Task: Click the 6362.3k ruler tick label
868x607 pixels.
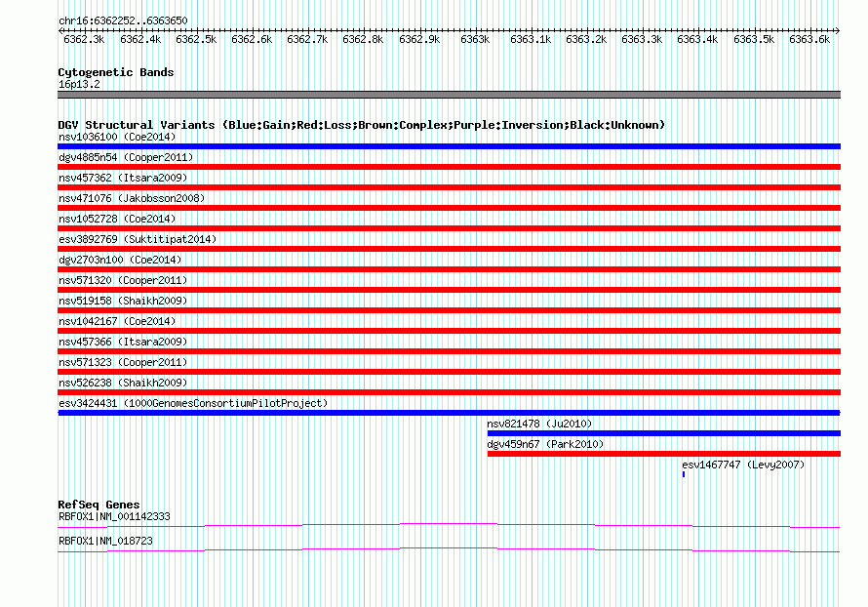Action: pyautogui.click(x=84, y=39)
